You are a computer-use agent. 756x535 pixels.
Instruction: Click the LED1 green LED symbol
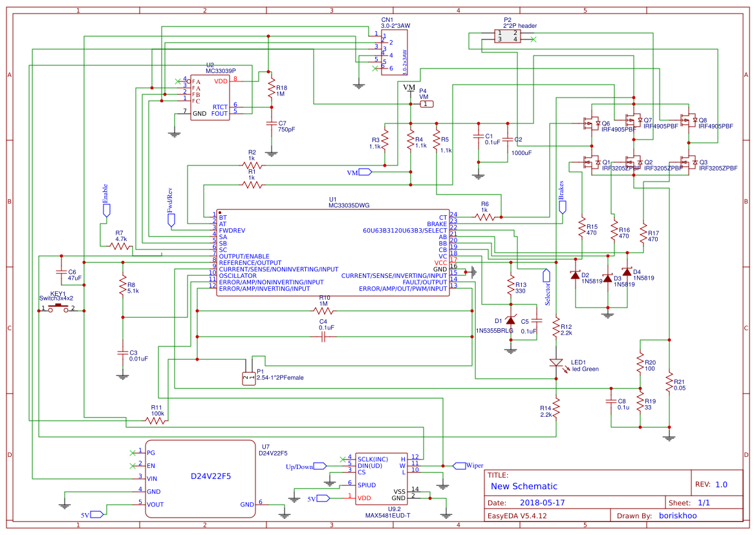[556, 363]
